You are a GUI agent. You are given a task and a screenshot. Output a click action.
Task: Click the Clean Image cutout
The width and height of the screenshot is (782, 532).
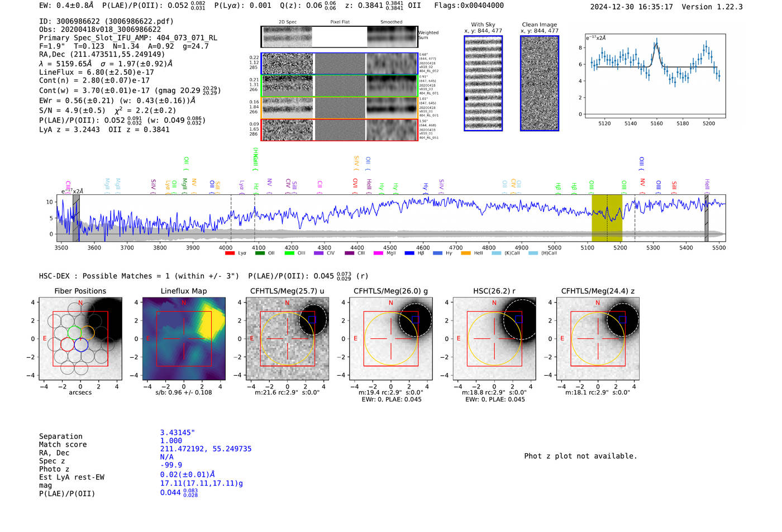(540, 83)
